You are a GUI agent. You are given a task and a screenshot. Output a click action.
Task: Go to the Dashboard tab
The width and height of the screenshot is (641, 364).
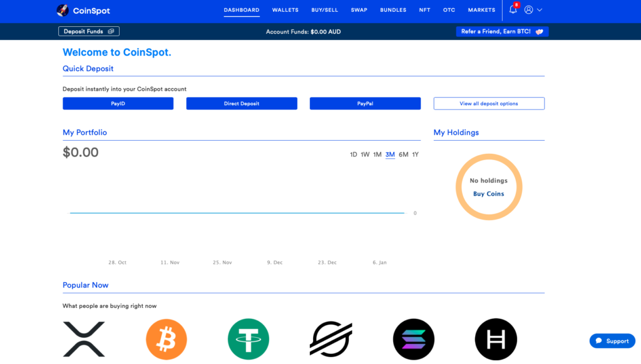[x=242, y=10]
